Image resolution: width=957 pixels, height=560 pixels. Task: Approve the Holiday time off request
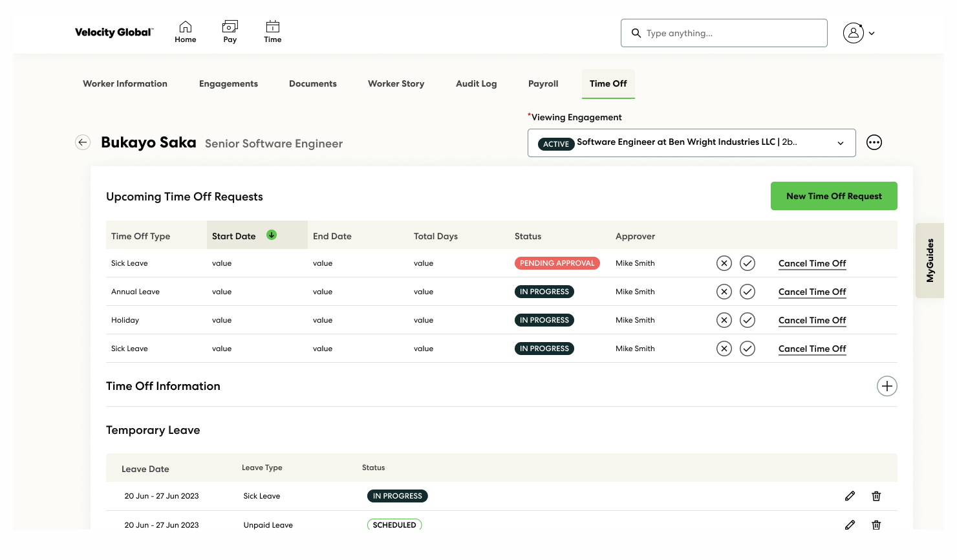(747, 320)
